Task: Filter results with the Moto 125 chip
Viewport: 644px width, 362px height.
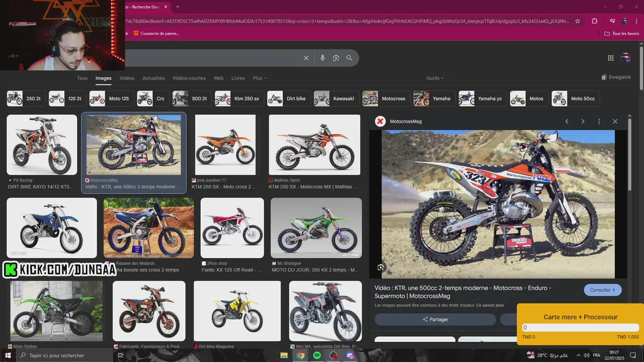Action: (x=111, y=99)
